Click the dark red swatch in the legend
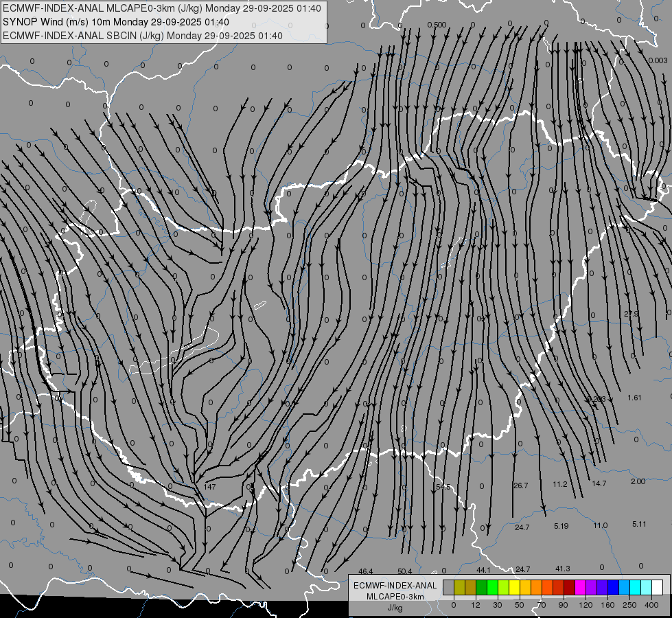Viewport: 672px width, 618px height. click(569, 588)
